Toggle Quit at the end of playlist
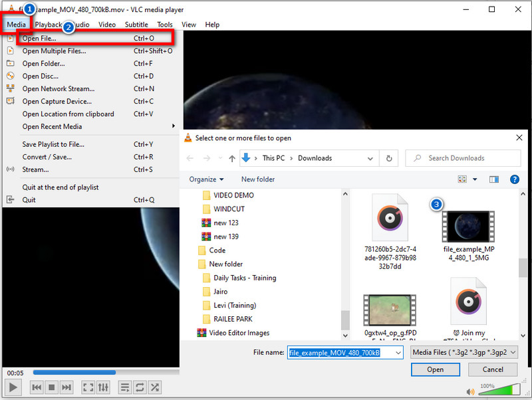532x400 pixels. pyautogui.click(x=91, y=187)
